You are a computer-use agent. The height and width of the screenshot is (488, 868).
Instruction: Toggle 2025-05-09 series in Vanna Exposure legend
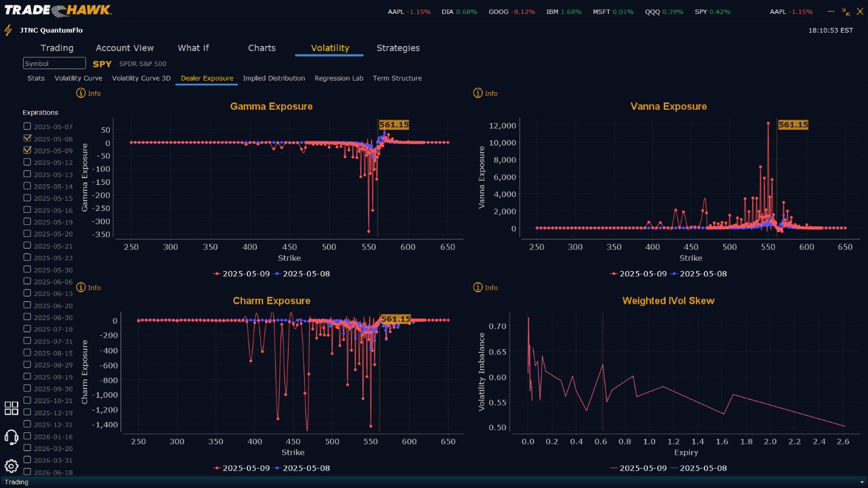(638, 273)
